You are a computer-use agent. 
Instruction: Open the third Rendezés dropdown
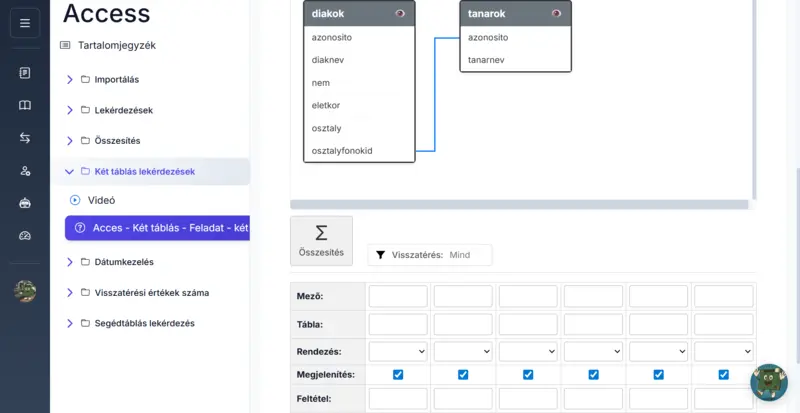tap(528, 352)
